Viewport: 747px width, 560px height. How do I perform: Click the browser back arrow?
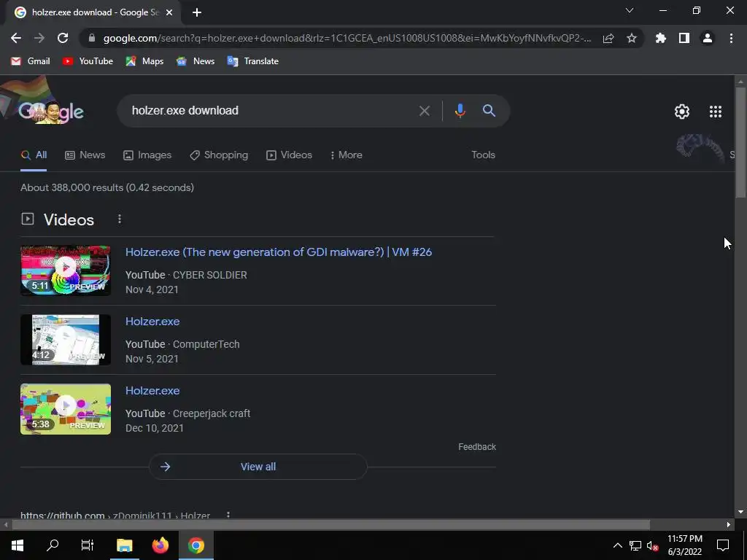tap(16, 38)
